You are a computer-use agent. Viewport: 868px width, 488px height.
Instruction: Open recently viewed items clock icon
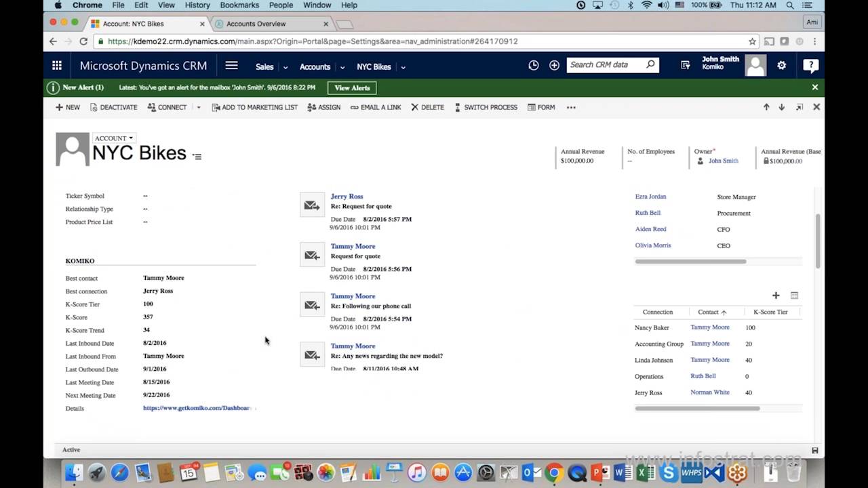point(534,65)
